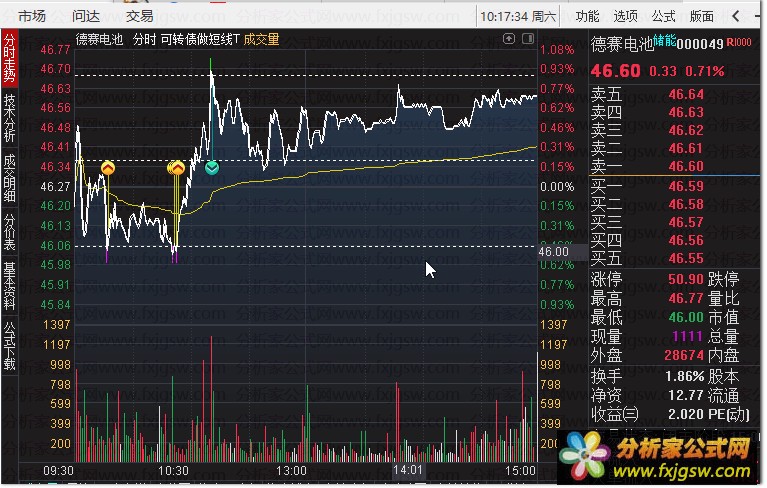Click the R1000 tag beside stock code
This screenshot has width=767, height=488.
pyautogui.click(x=739, y=42)
